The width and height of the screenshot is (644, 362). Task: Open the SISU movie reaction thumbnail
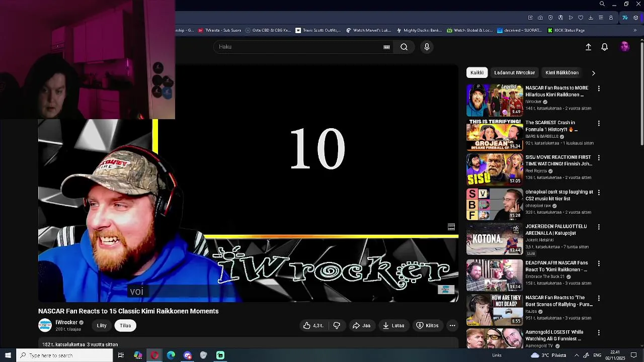[495, 169]
